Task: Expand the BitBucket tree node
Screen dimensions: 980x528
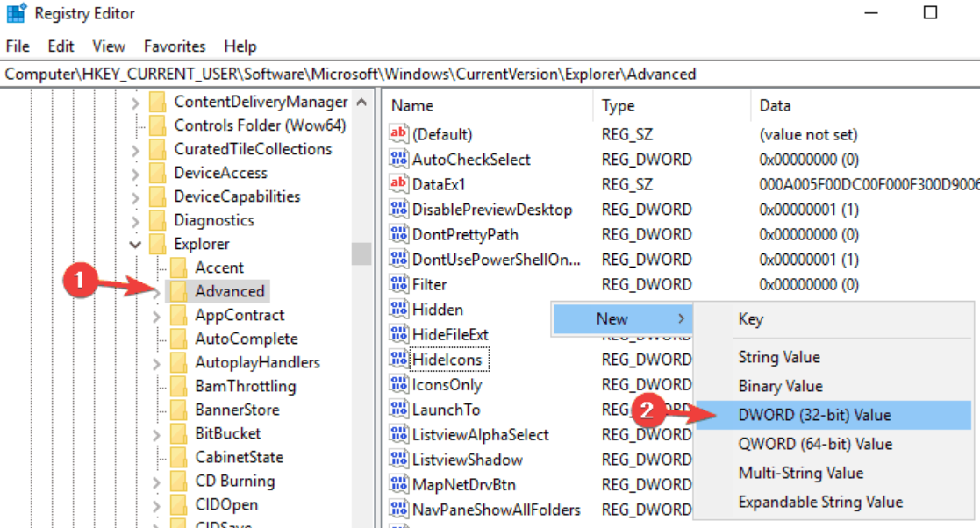Action: [x=157, y=435]
